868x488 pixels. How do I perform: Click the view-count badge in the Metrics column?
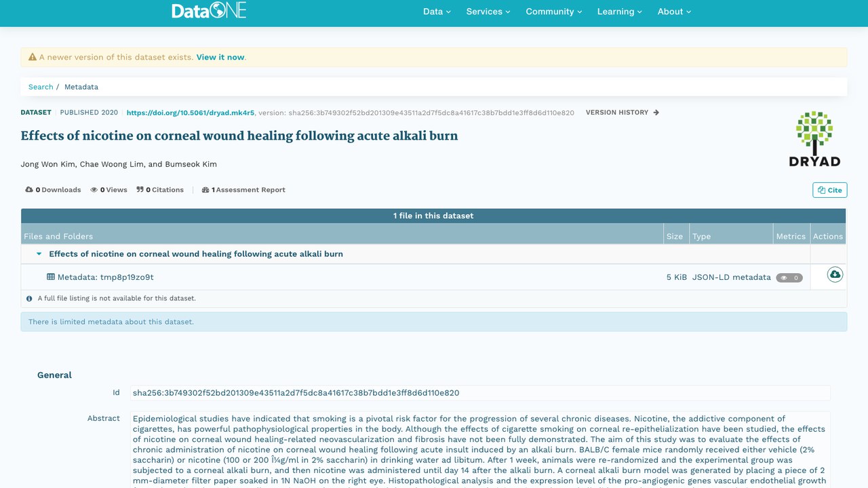click(789, 278)
